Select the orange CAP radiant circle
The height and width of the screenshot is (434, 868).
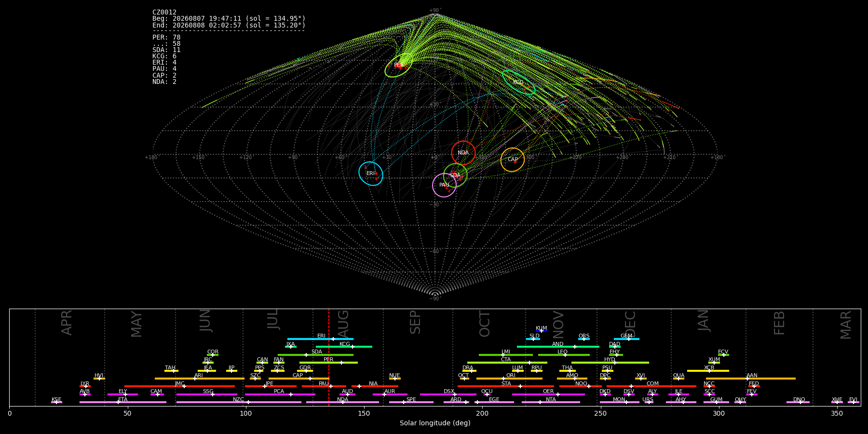pyautogui.click(x=513, y=160)
